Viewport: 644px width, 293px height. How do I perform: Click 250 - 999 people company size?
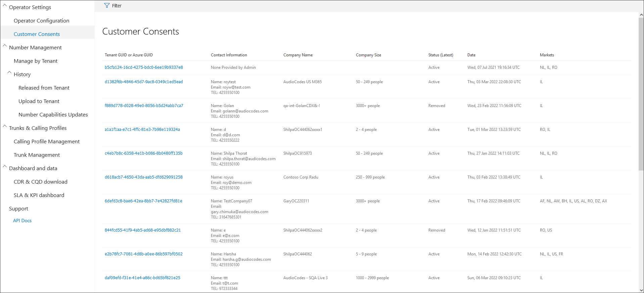coord(370,177)
